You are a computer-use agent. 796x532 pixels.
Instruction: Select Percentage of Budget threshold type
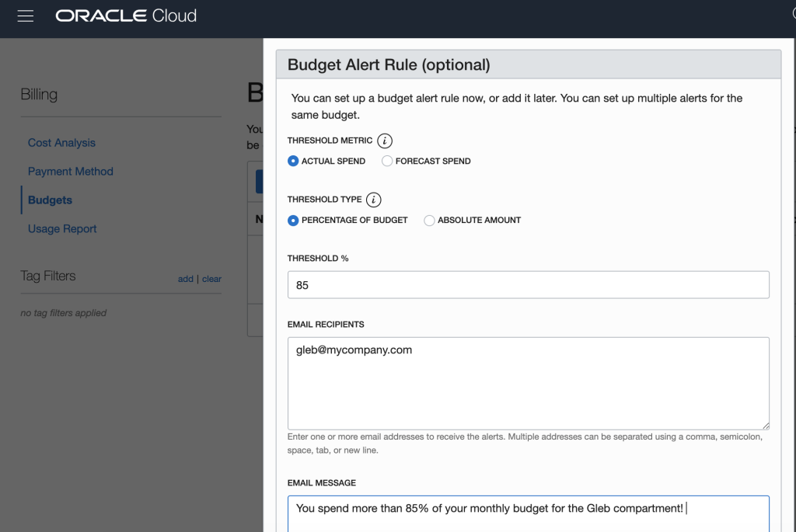click(x=293, y=220)
